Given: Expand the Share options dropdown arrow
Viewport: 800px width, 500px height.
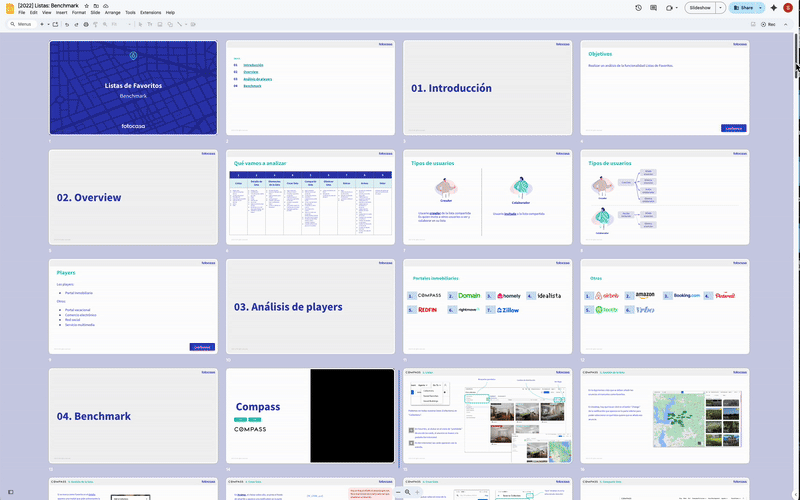Looking at the screenshot, I should (x=760, y=7).
